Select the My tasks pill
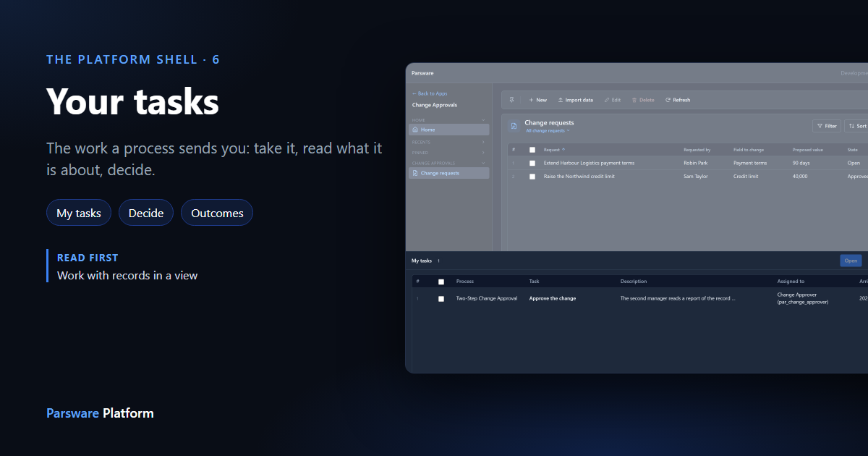Image resolution: width=868 pixels, height=456 pixels. [x=79, y=213]
